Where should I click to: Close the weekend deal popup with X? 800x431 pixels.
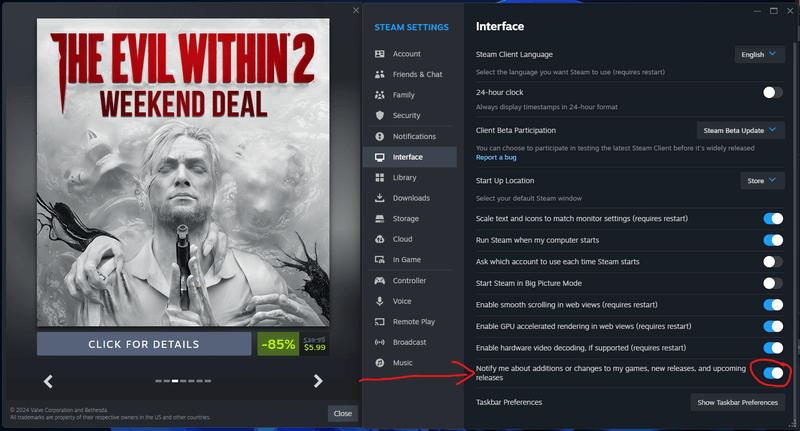pyautogui.click(x=356, y=10)
